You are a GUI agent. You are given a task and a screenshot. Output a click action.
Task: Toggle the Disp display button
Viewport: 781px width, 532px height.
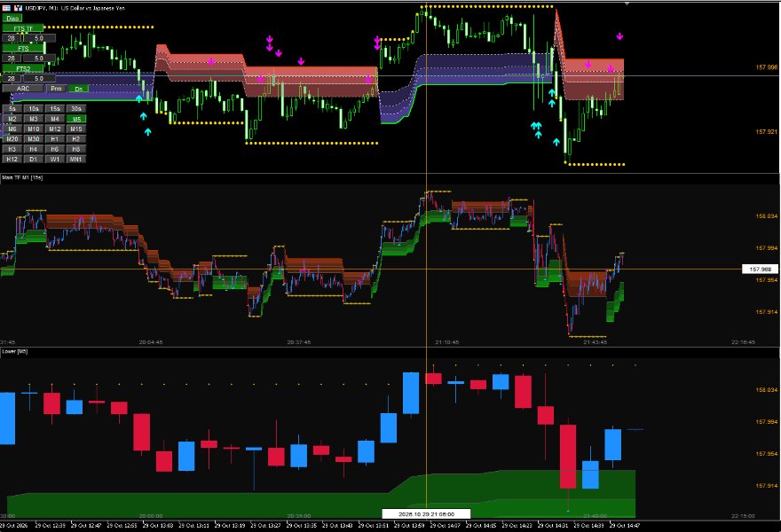[12, 19]
